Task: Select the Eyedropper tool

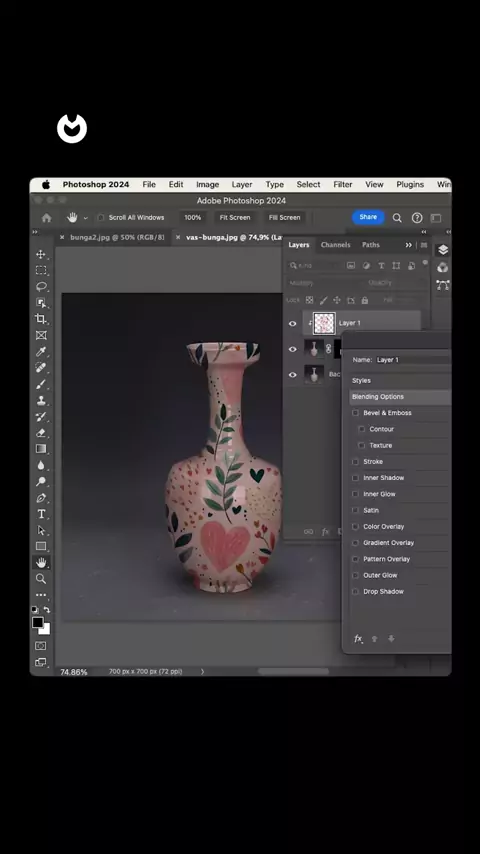Action: point(41,351)
